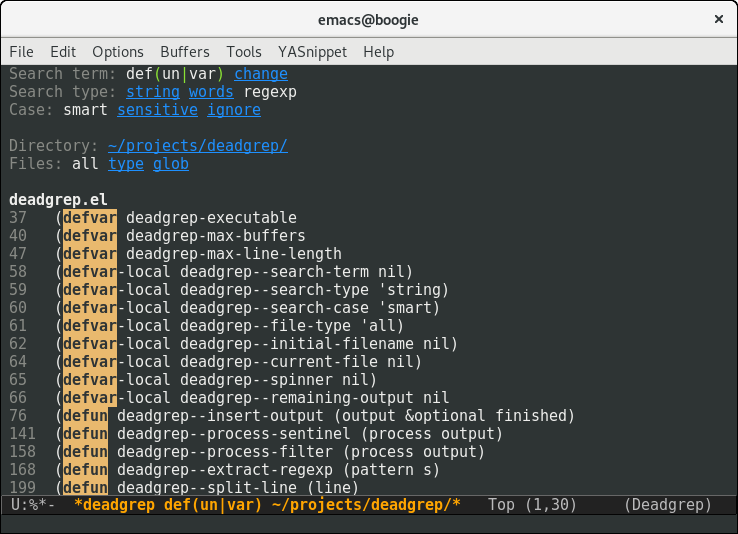Click the U:%*- buffer status indicator
This screenshot has width=738, height=534.
tap(33, 505)
